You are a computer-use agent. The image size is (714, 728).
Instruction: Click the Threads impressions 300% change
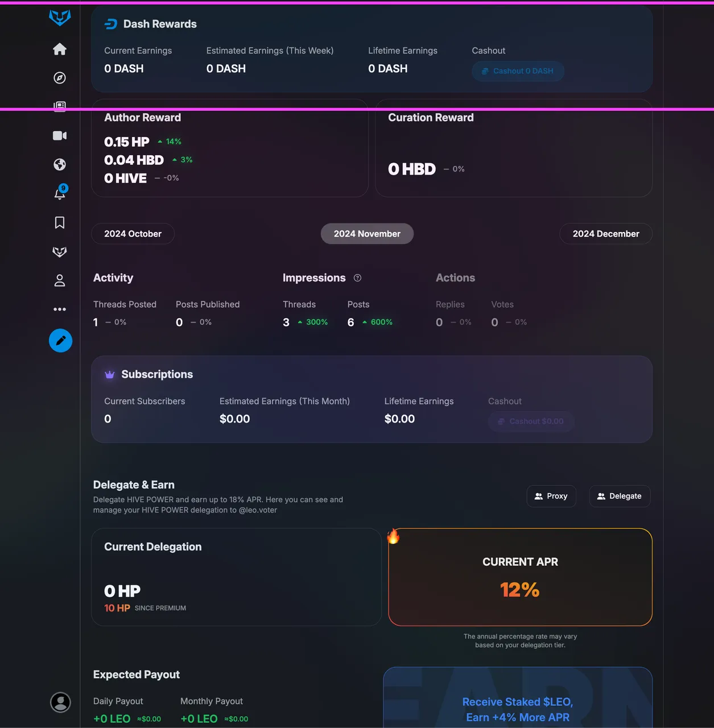pos(312,322)
